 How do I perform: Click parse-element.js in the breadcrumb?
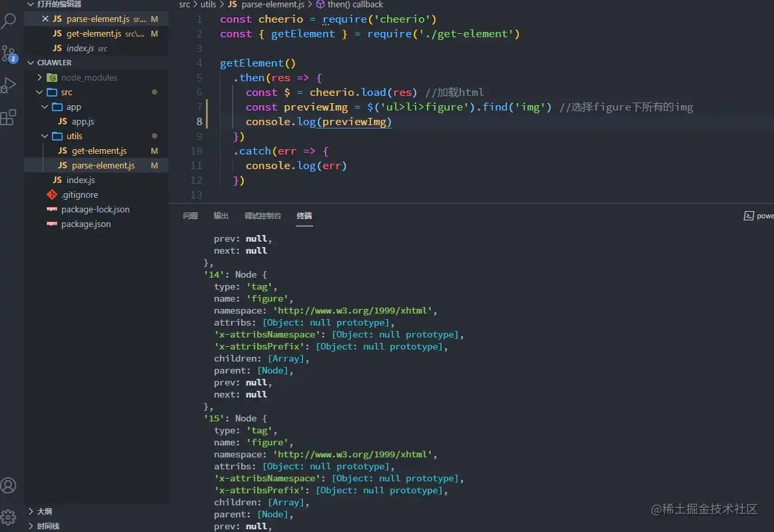(x=273, y=5)
